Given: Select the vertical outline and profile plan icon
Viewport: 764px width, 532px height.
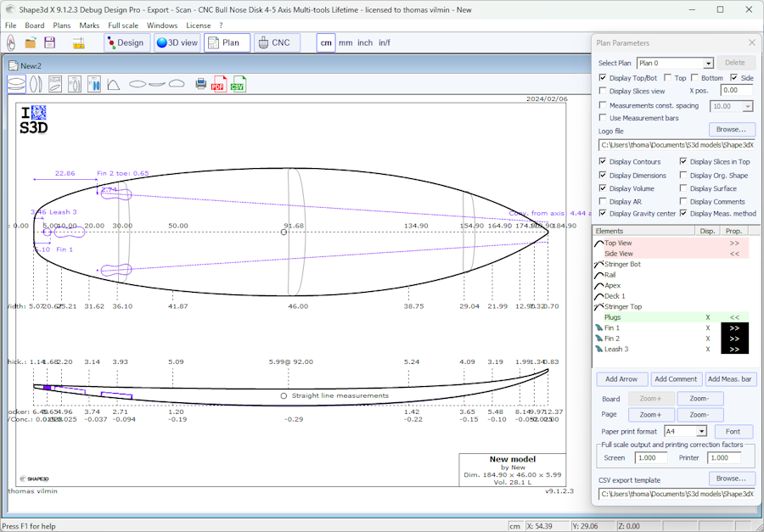Looking at the screenshot, I should coord(36,84).
